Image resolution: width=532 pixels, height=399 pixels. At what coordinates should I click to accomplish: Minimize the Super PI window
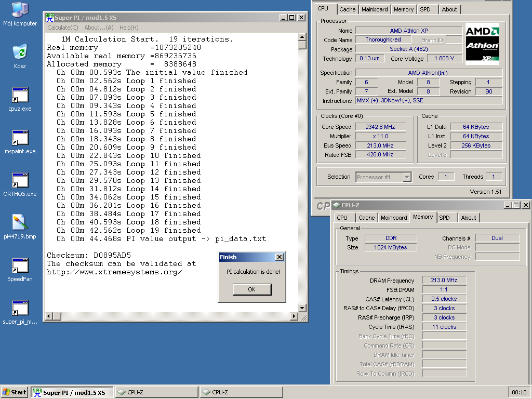284,18
